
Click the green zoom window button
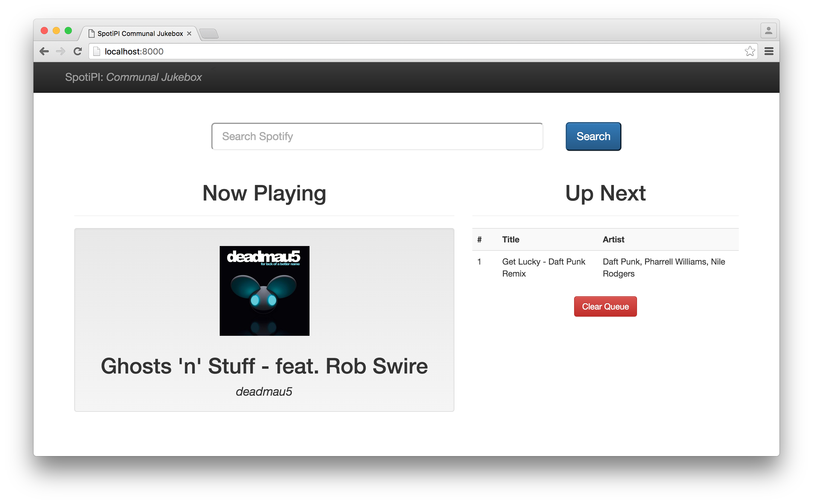click(x=68, y=31)
